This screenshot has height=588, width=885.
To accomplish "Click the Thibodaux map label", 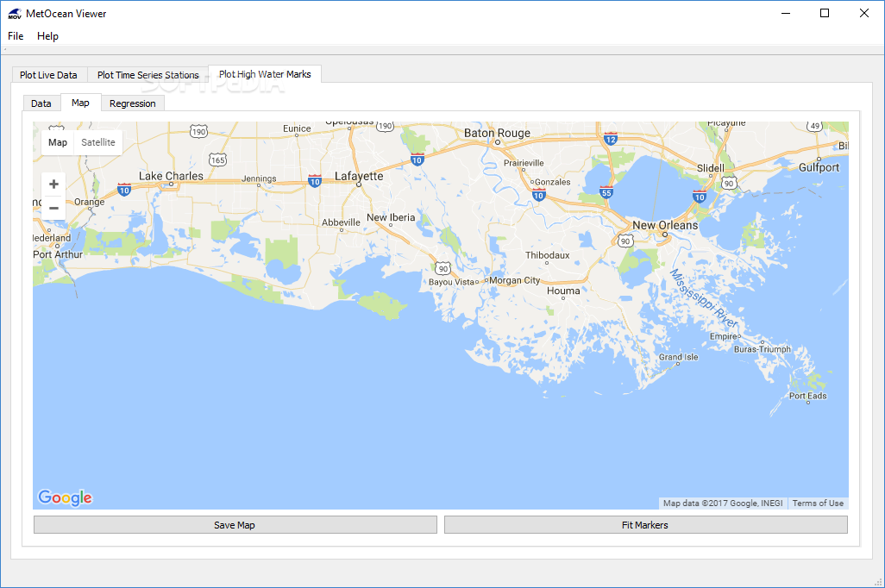I will coord(548,255).
